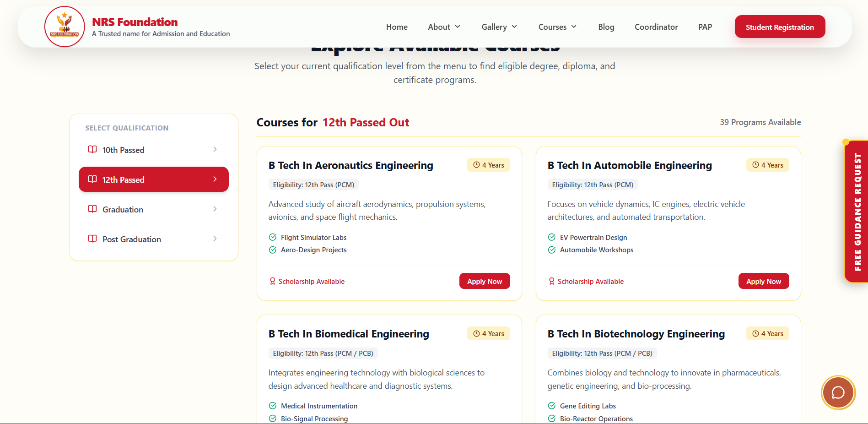Select the 12th Passed qualification tab
Screen dimensions: 868x424
(x=154, y=179)
